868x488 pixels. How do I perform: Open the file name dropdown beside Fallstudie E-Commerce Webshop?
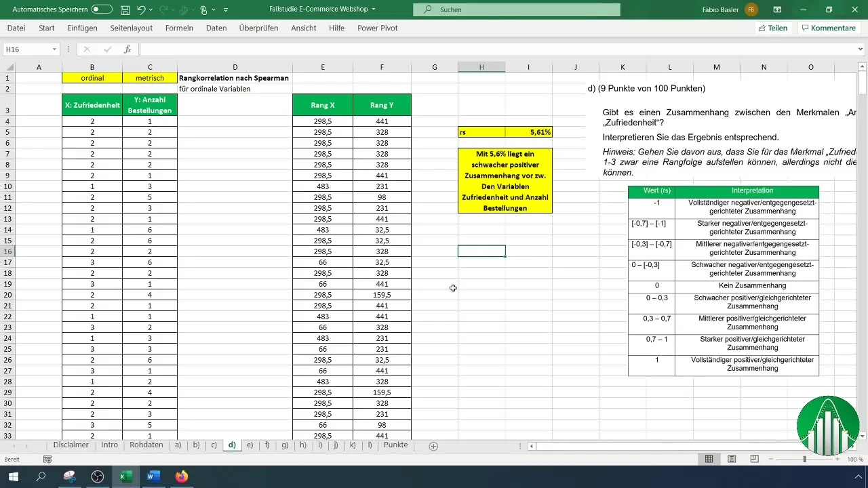tap(374, 9)
